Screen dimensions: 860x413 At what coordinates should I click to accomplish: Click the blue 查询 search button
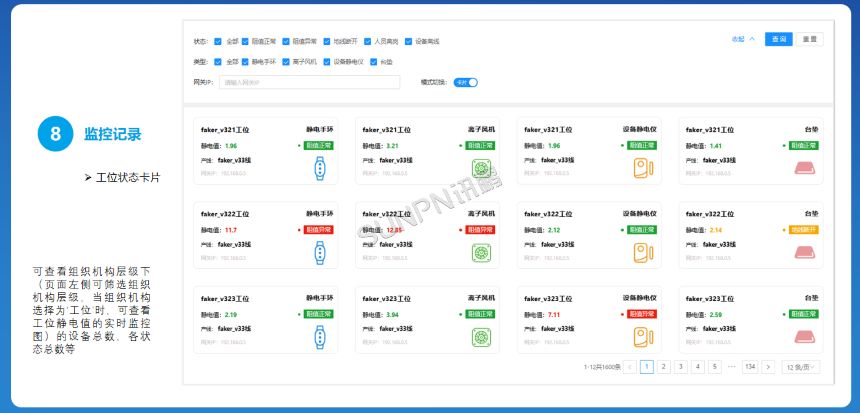(x=778, y=39)
